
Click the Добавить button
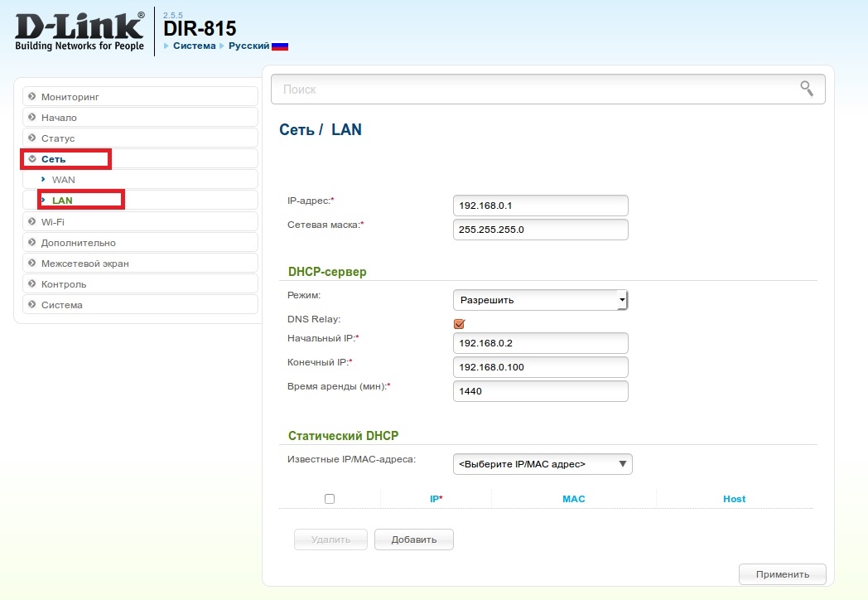click(413, 539)
